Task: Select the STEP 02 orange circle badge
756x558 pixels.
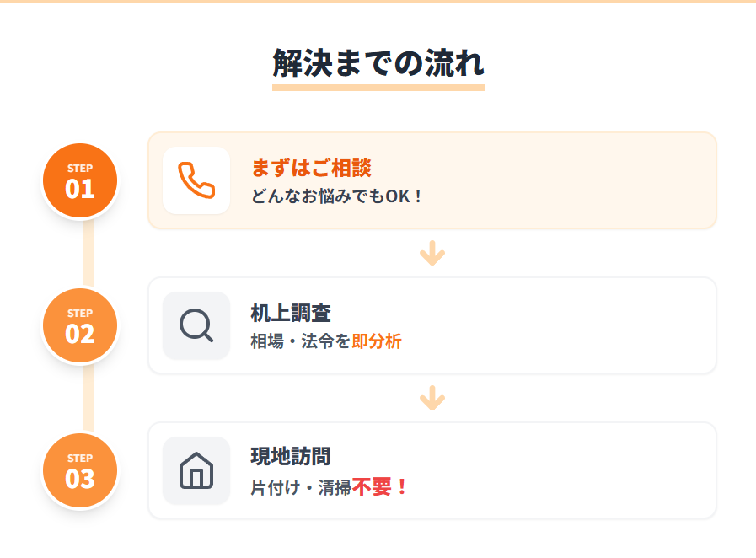Action: tap(80, 325)
